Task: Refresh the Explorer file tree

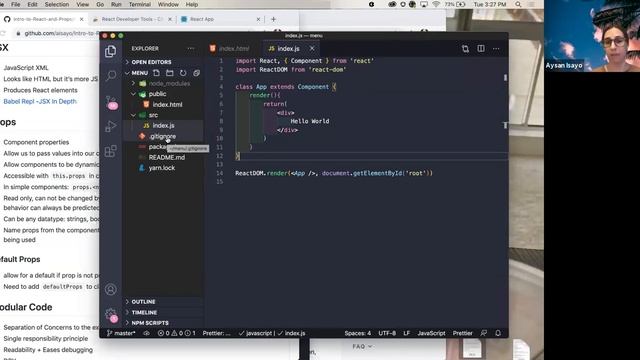Action: tap(183, 73)
